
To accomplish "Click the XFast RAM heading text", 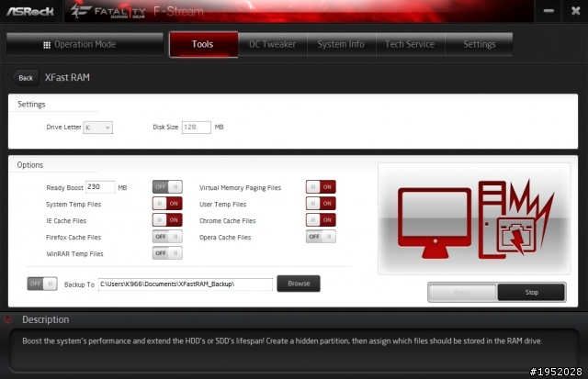I will (67, 77).
